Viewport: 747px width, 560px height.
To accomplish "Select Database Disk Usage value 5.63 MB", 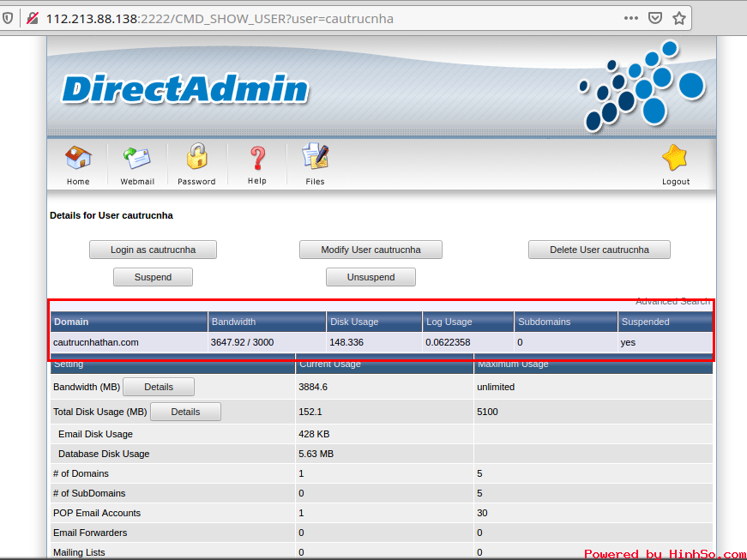I will click(316, 454).
